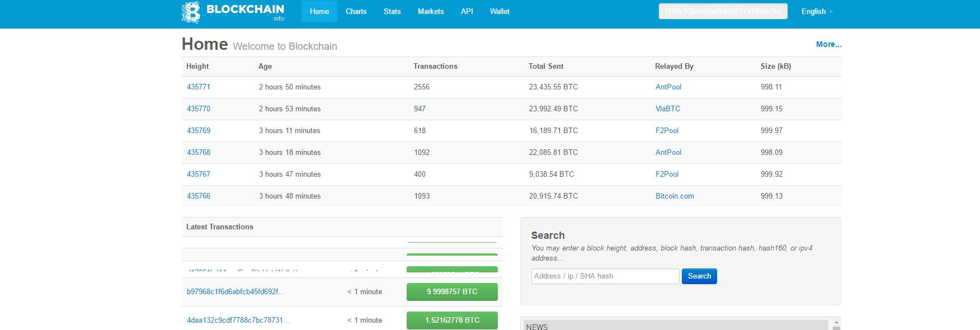
Task: Expand the English language dropdown
Action: click(817, 11)
